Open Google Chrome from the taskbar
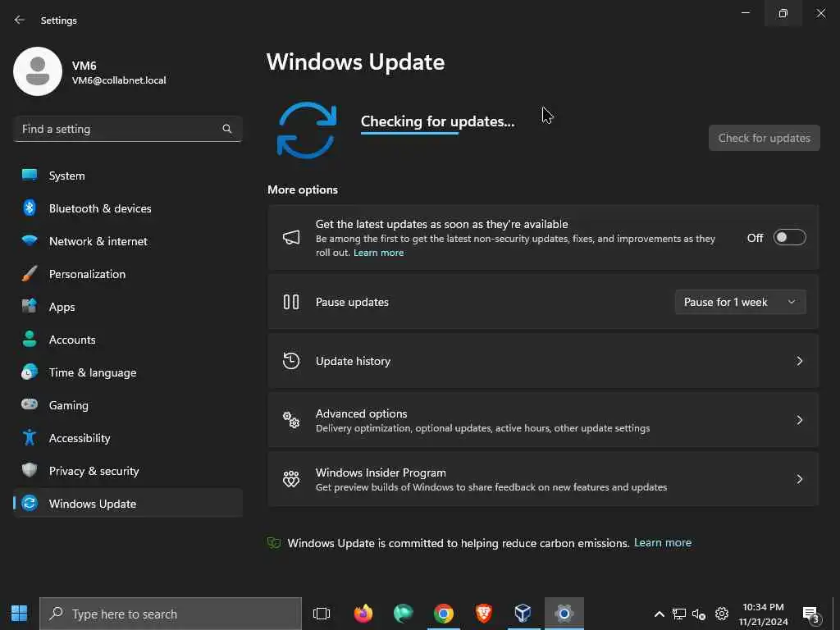840x630 pixels. tap(444, 614)
